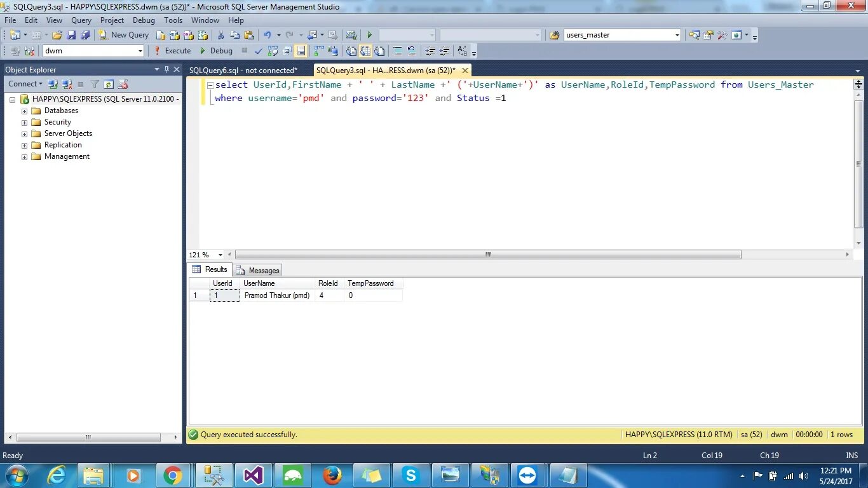Screen dimensions: 868x488
Task: Click the Debug button
Action: pos(215,51)
